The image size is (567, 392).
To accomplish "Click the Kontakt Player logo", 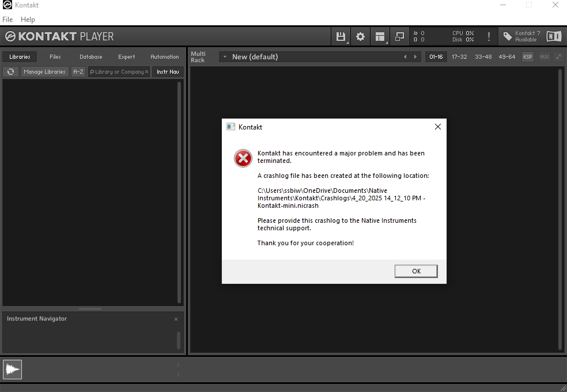I will (59, 36).
